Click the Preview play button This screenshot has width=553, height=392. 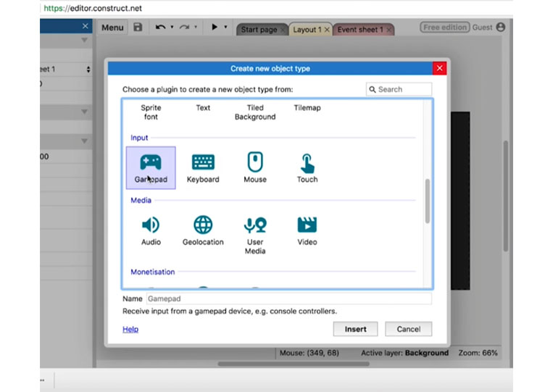[214, 27]
